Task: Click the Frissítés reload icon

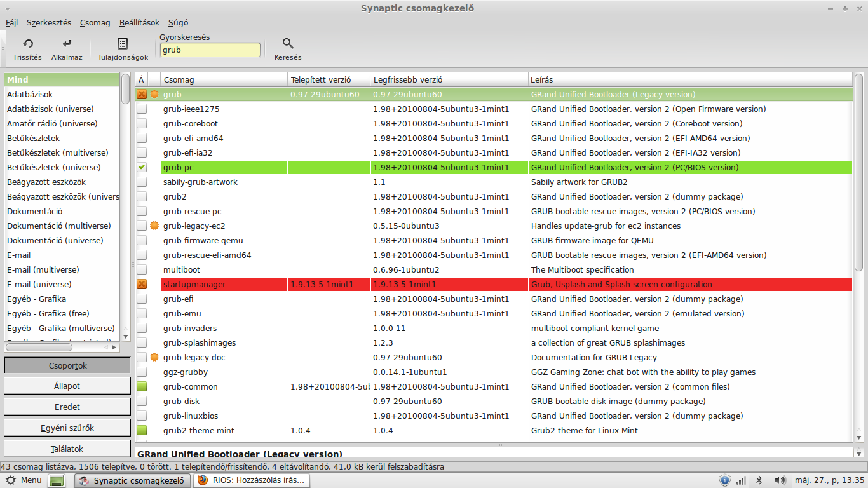Action: pos(28,44)
